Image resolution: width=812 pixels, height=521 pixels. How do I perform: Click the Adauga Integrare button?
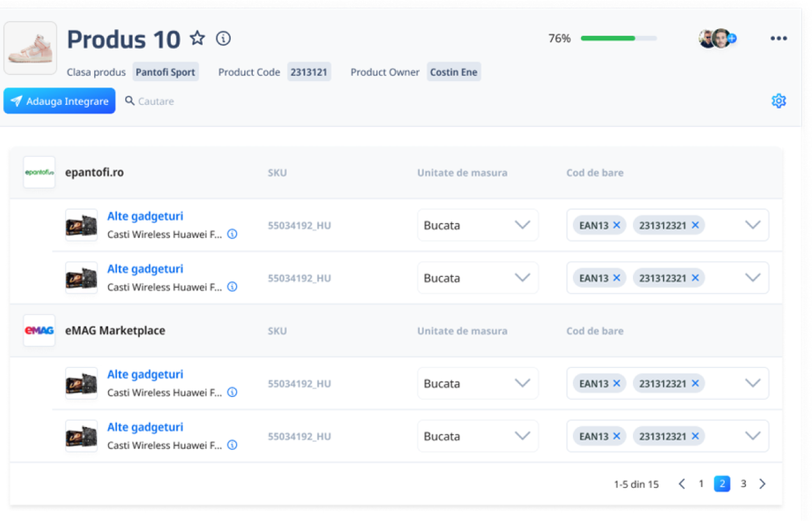[x=59, y=101]
